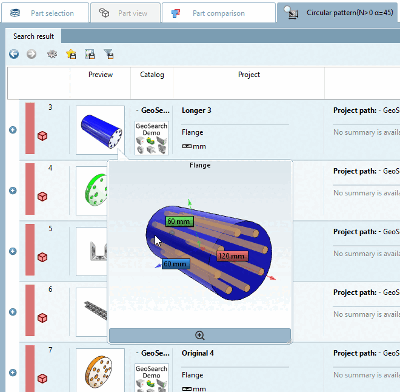Click the magnifier zoom button in preview popup
Viewport: 400px width, 392px height.
(200, 335)
